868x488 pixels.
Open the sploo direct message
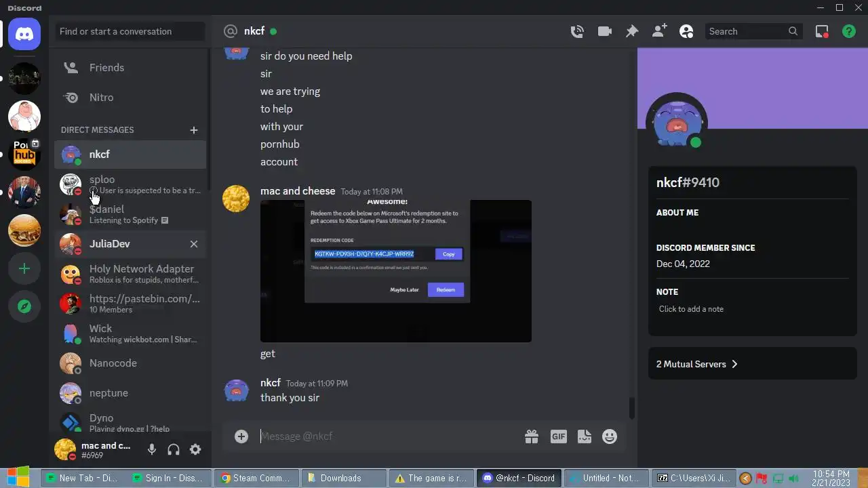coord(130,184)
